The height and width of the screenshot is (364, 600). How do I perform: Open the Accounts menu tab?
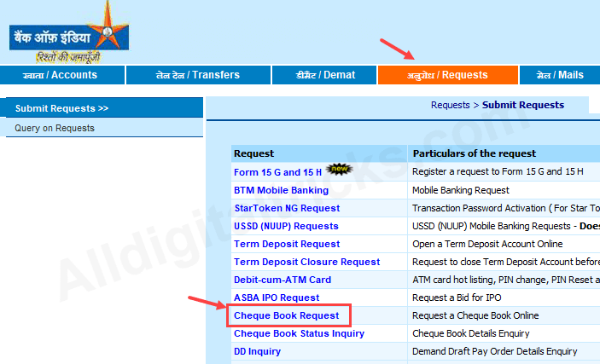62,75
